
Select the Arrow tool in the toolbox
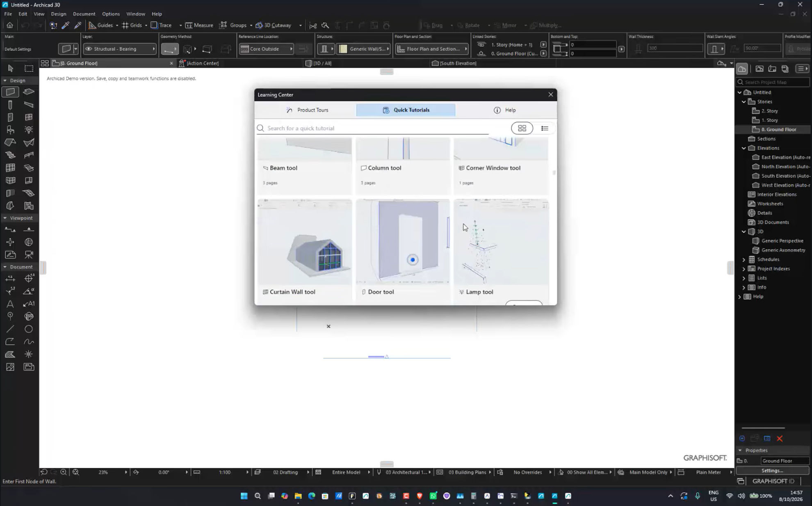coord(10,69)
